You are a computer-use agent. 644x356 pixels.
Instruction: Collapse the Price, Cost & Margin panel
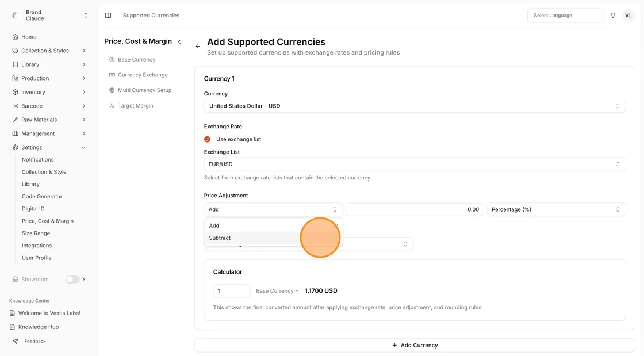point(179,42)
